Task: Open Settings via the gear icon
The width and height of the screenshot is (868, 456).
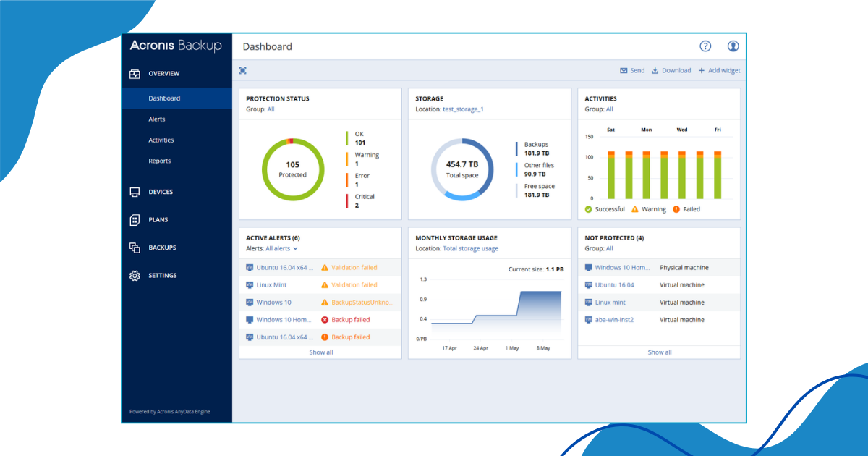Action: 134,275
